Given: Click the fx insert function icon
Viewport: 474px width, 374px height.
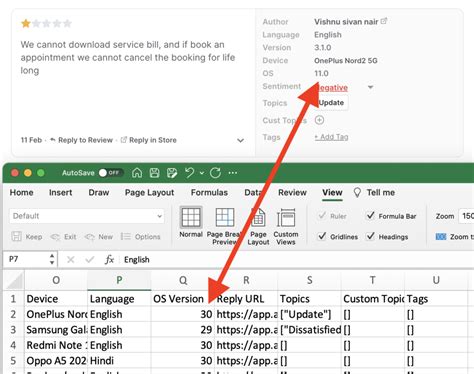Looking at the screenshot, I should tap(109, 259).
